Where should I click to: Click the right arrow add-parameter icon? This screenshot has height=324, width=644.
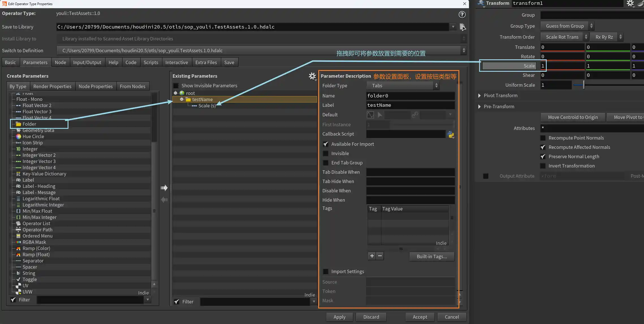point(164,188)
